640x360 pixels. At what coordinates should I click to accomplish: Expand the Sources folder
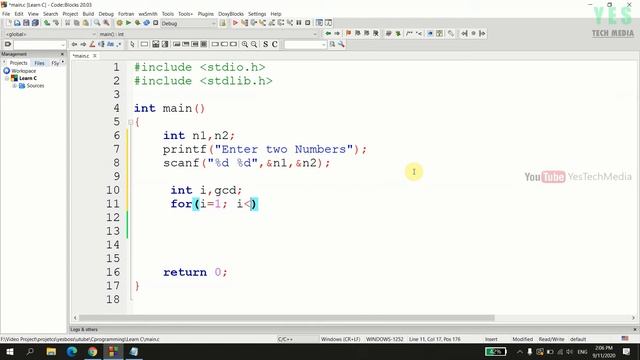click(14, 86)
